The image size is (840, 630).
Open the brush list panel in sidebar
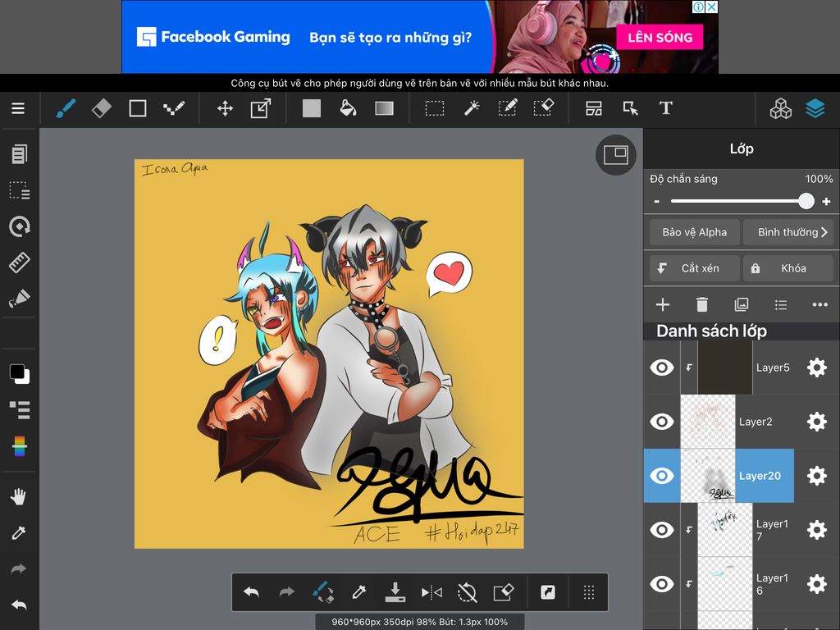(x=20, y=410)
